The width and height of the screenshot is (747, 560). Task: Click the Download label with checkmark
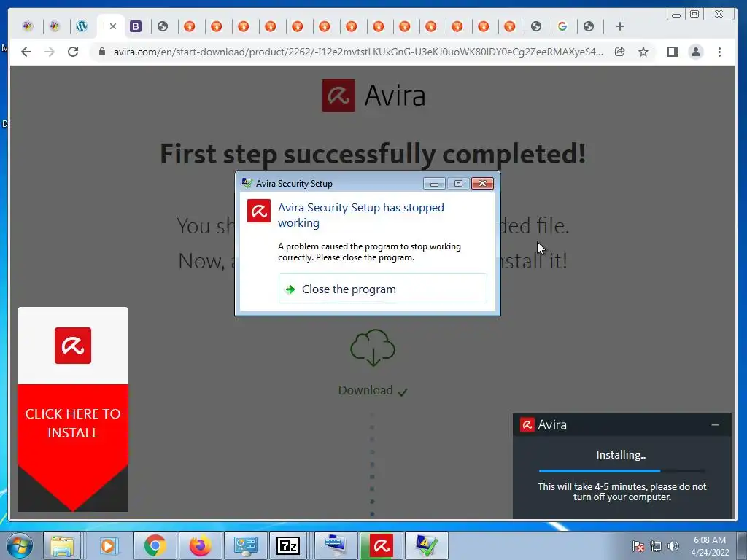click(x=373, y=391)
